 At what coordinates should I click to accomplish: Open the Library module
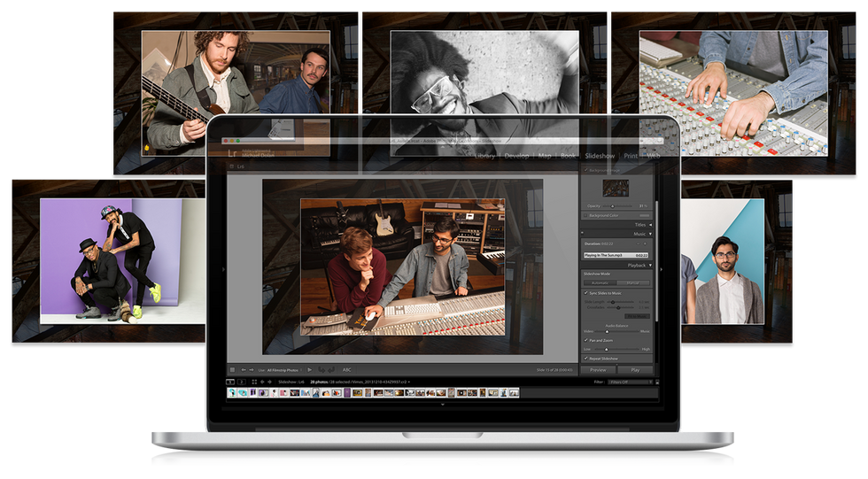point(484,156)
